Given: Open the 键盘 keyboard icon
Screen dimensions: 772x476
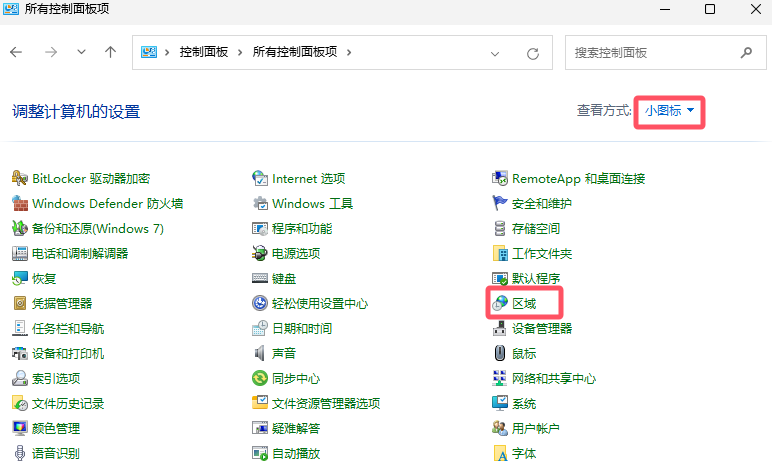Looking at the screenshot, I should (259, 279).
